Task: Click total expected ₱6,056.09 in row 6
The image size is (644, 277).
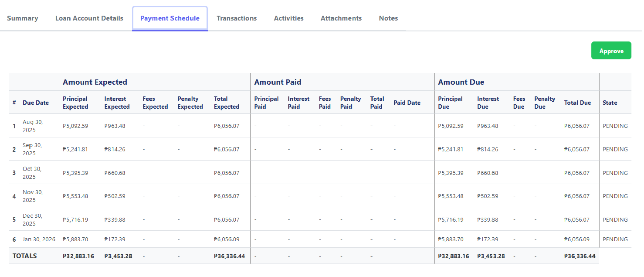Action: coord(226,239)
